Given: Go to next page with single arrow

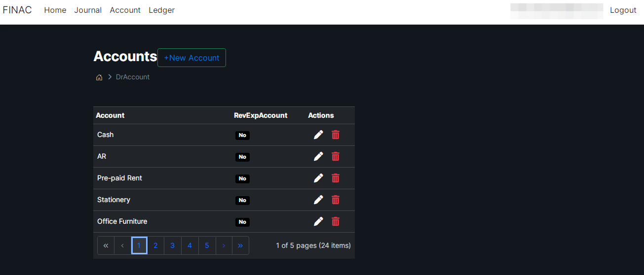Looking at the screenshot, I should pos(224,245).
